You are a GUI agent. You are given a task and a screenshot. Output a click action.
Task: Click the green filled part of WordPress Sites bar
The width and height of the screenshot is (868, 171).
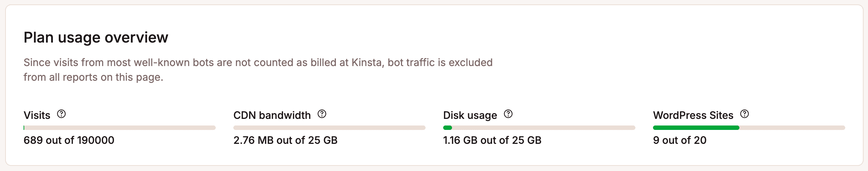(x=696, y=128)
